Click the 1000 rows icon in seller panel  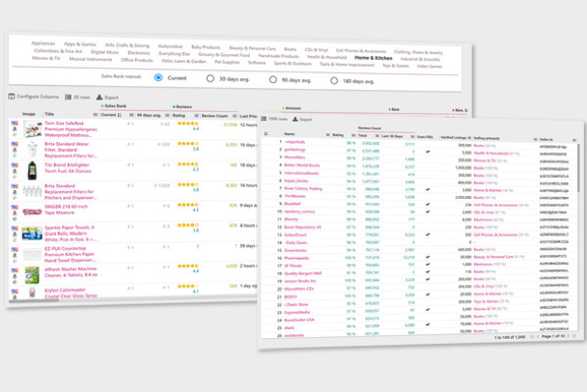(x=264, y=119)
